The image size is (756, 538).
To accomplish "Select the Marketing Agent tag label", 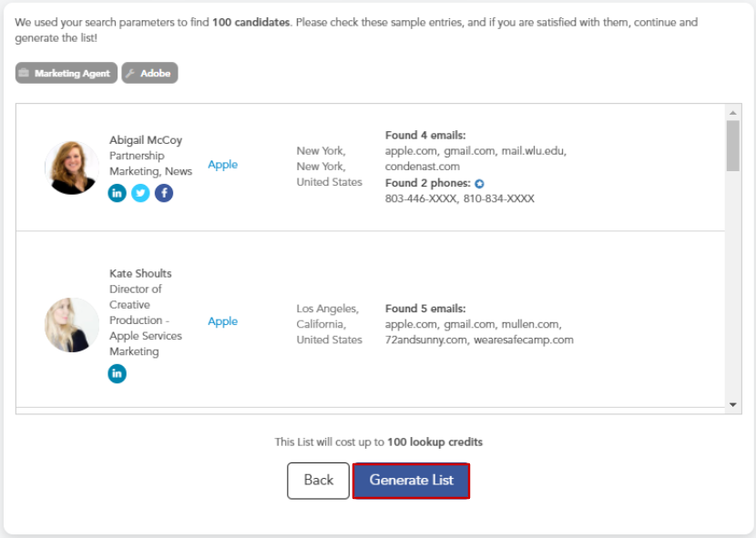I will [72, 74].
